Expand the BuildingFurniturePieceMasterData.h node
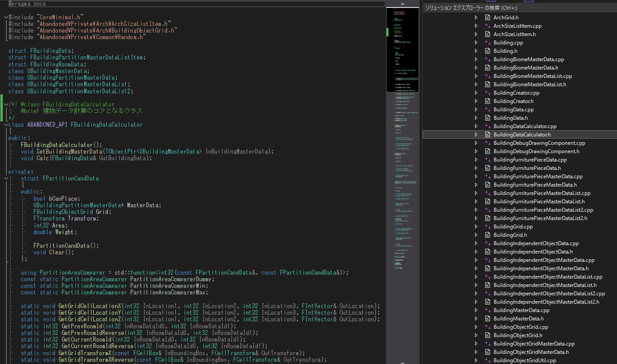 point(476,184)
